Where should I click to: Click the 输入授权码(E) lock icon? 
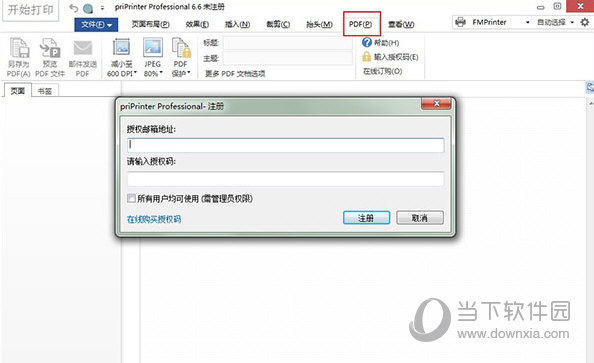coord(366,57)
